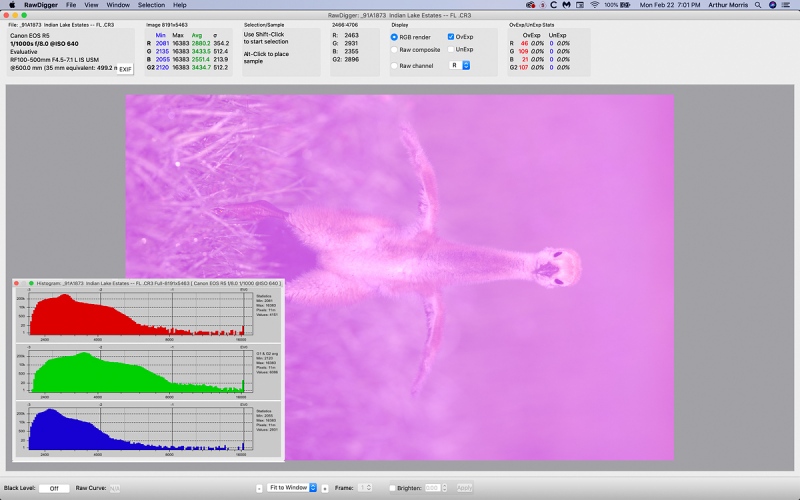
Task: Open the Notification Center icon
Action: coord(786,5)
